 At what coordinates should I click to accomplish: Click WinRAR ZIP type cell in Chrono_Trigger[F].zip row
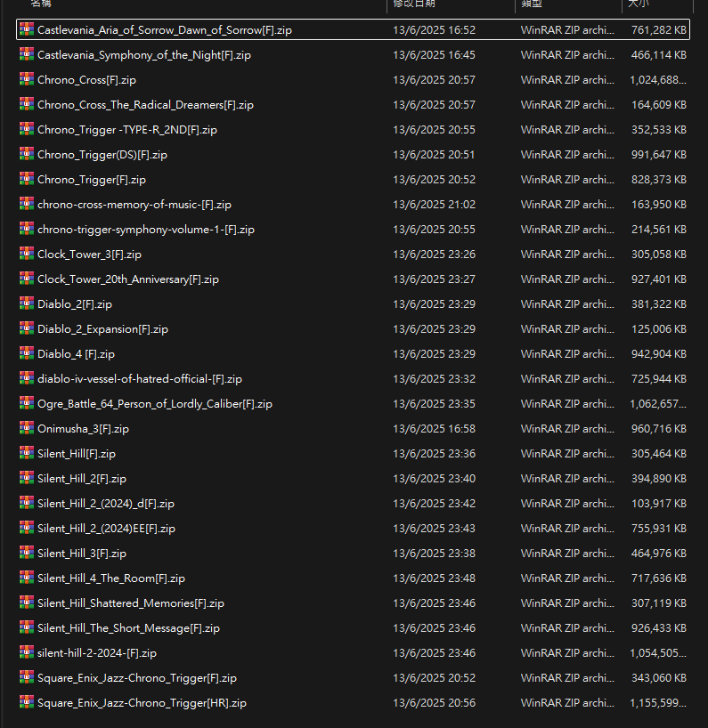click(x=567, y=180)
